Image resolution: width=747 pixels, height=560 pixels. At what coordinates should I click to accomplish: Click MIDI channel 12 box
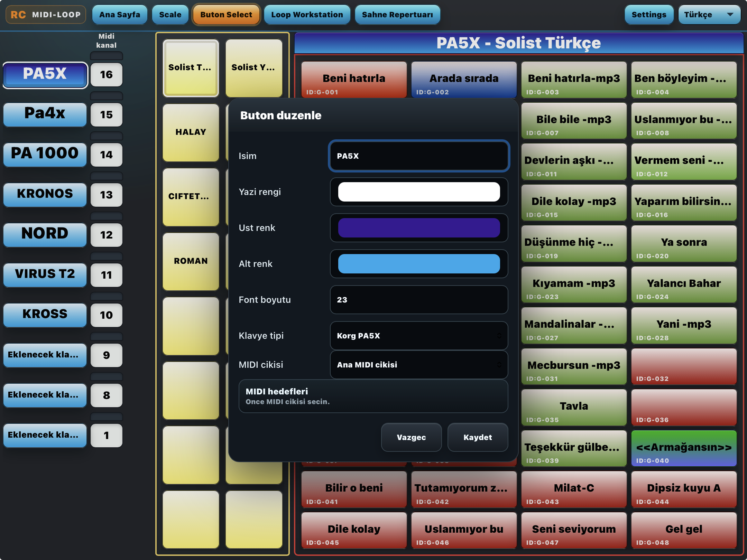click(107, 235)
